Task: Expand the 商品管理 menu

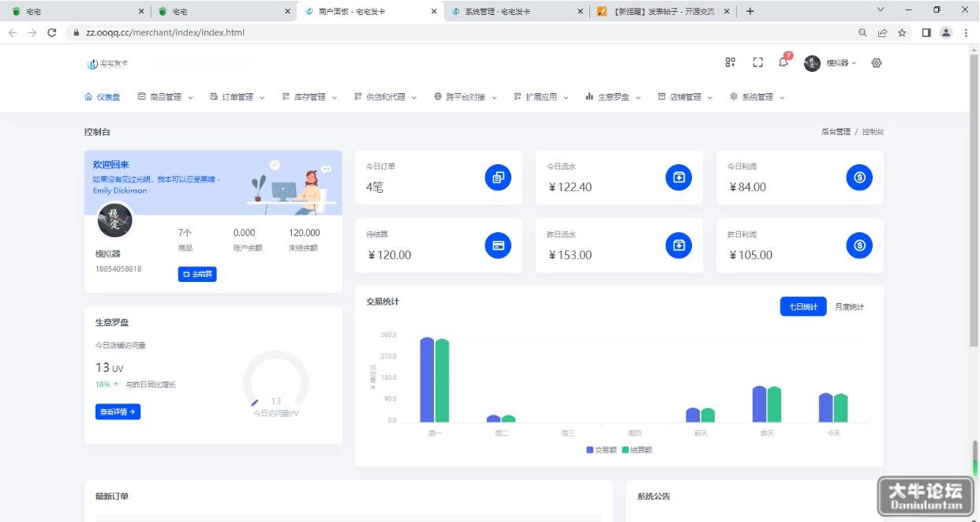Action: [166, 97]
